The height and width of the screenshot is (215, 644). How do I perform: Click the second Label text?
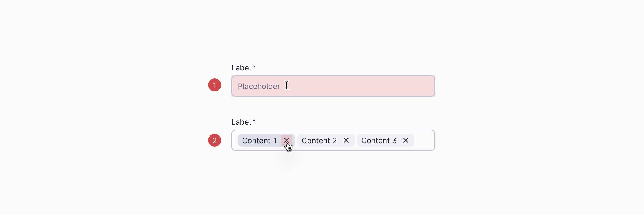(241, 122)
